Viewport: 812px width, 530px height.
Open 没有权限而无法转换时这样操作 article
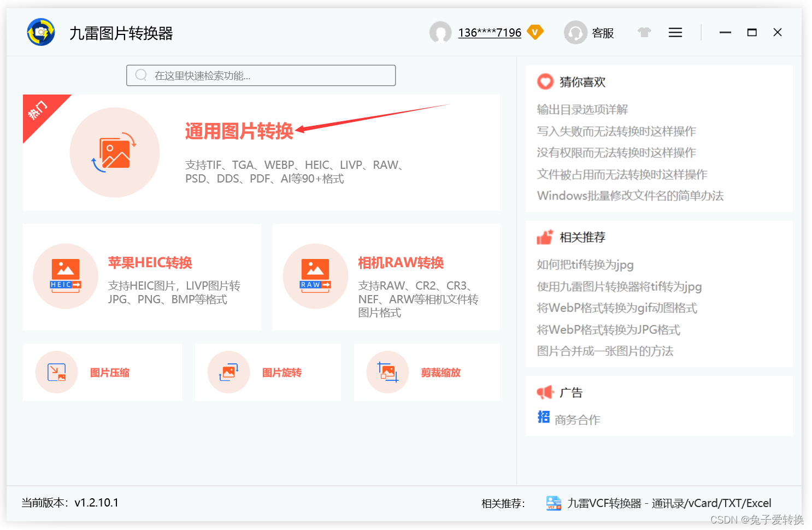[616, 152]
